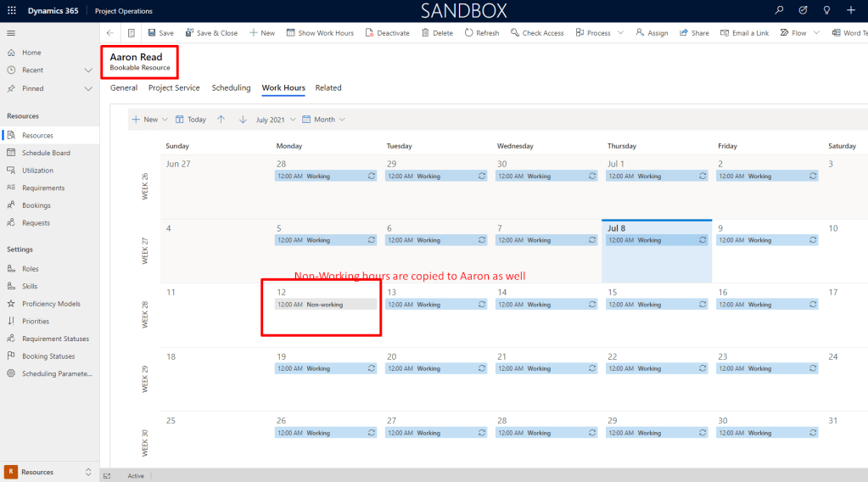Expand the Process dropdown arrow

coord(620,33)
